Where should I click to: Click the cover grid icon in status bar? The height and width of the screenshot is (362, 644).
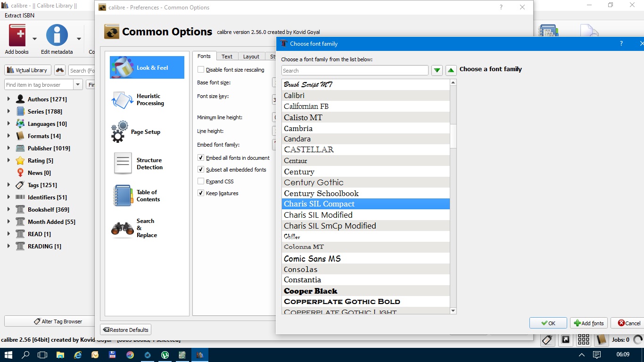(583, 339)
